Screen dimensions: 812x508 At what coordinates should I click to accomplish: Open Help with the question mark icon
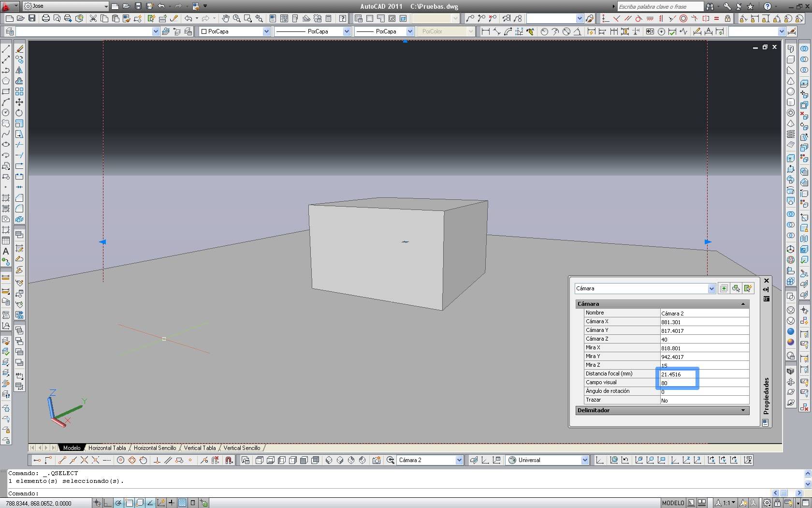tap(343, 18)
